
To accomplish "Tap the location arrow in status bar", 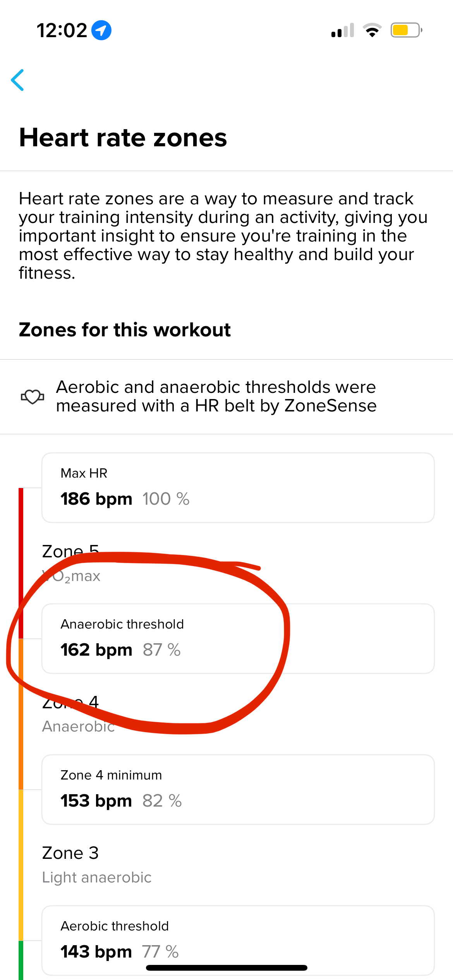I will pos(101,30).
